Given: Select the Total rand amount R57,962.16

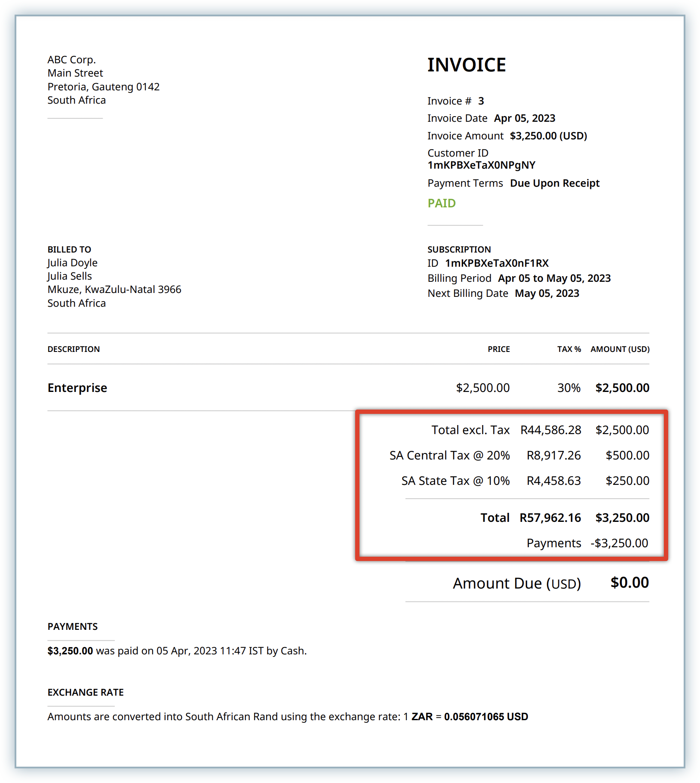Looking at the screenshot, I should tap(550, 518).
